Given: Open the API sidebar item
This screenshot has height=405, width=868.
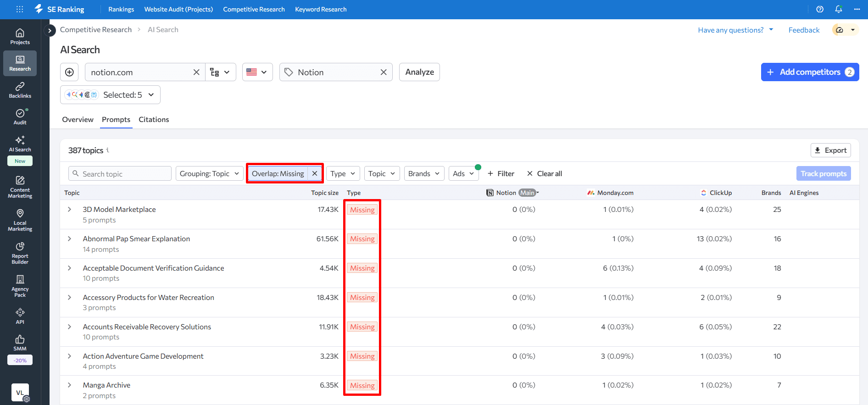Looking at the screenshot, I should [20, 316].
